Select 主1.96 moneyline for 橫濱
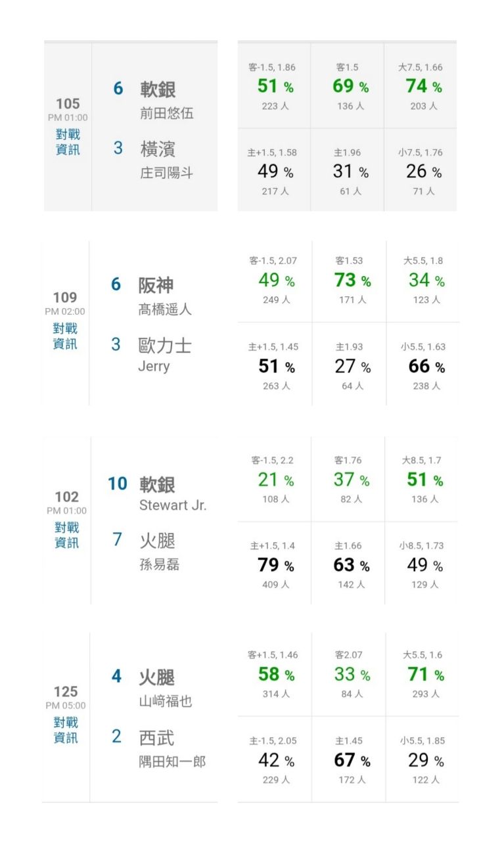504x841 pixels. coord(348,171)
